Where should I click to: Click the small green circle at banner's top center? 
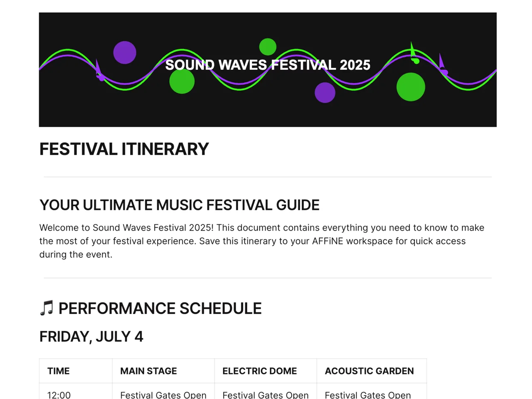click(268, 47)
